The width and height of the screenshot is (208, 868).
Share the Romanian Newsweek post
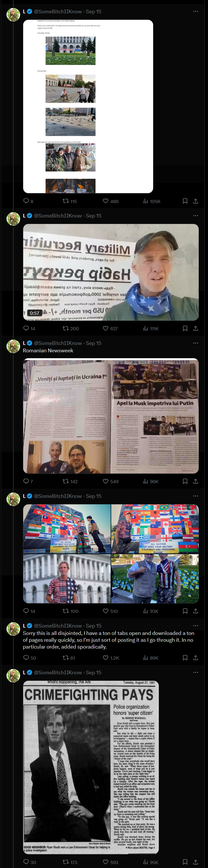[196, 481]
